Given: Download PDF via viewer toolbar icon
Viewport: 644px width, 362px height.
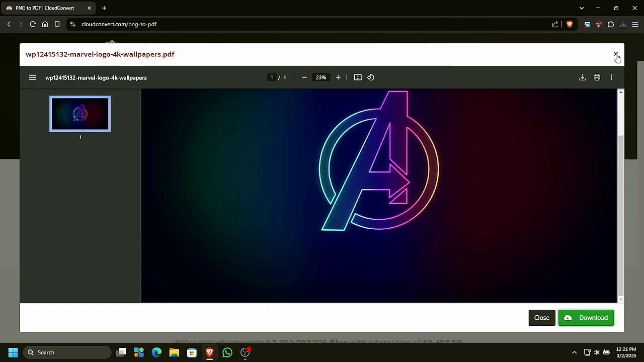Looking at the screenshot, I should coord(582,77).
